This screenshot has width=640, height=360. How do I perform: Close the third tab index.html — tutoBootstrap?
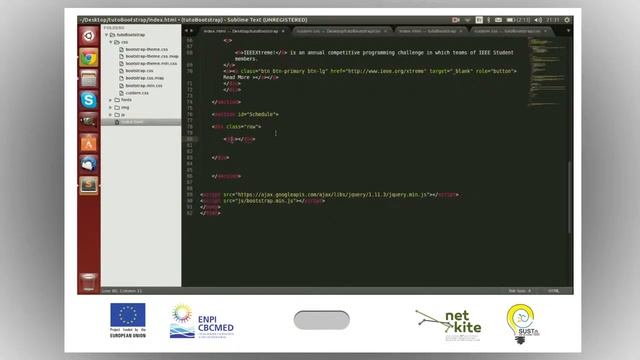pyautogui.click(x=461, y=31)
